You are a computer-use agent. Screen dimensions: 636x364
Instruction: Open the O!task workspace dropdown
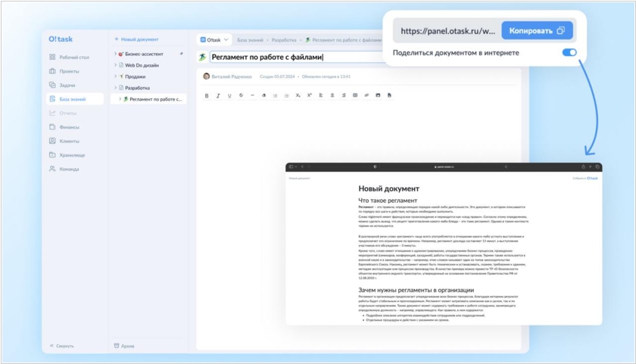click(x=214, y=39)
